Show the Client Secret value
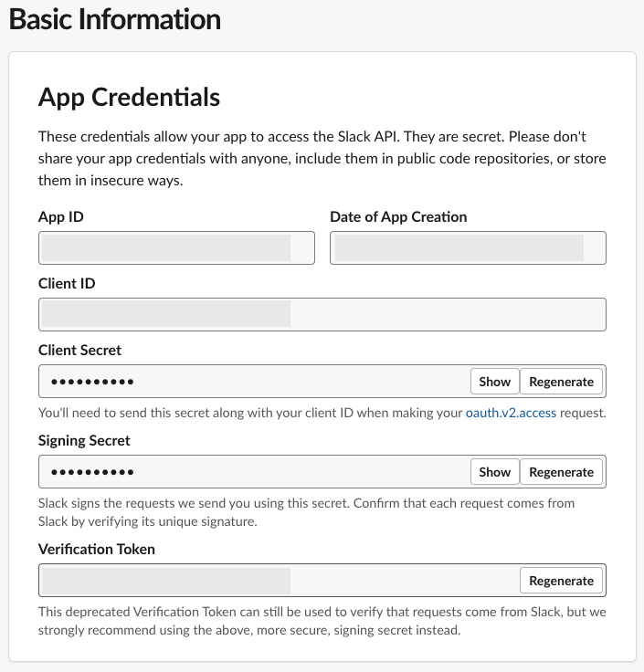Image resolution: width=644 pixels, height=672 pixels. pyautogui.click(x=495, y=382)
